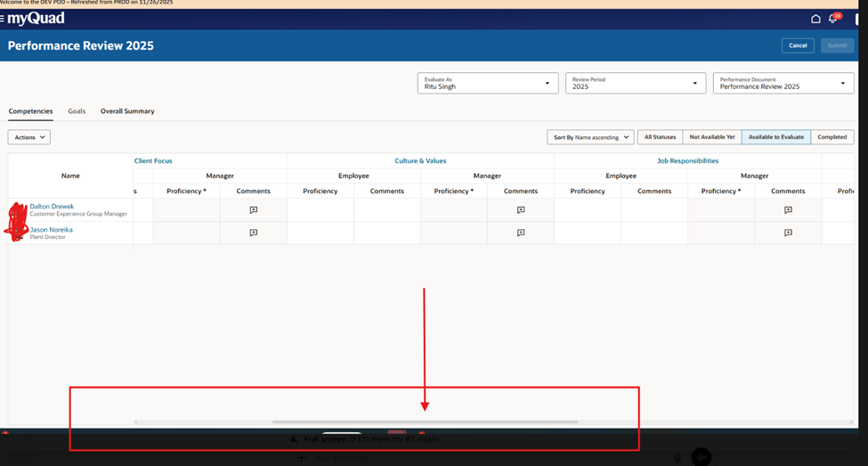868x466 pixels.
Task: Open Dalton Drewek's profile link
Action: pyautogui.click(x=52, y=206)
